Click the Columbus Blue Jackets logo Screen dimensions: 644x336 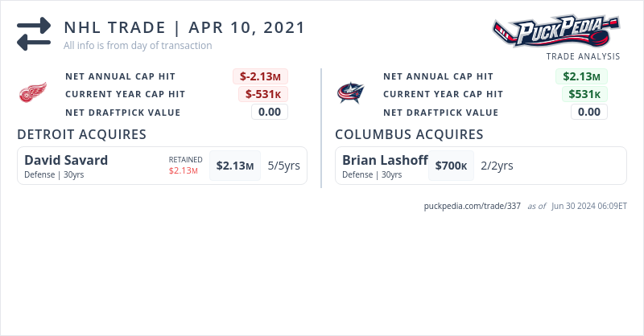click(351, 94)
